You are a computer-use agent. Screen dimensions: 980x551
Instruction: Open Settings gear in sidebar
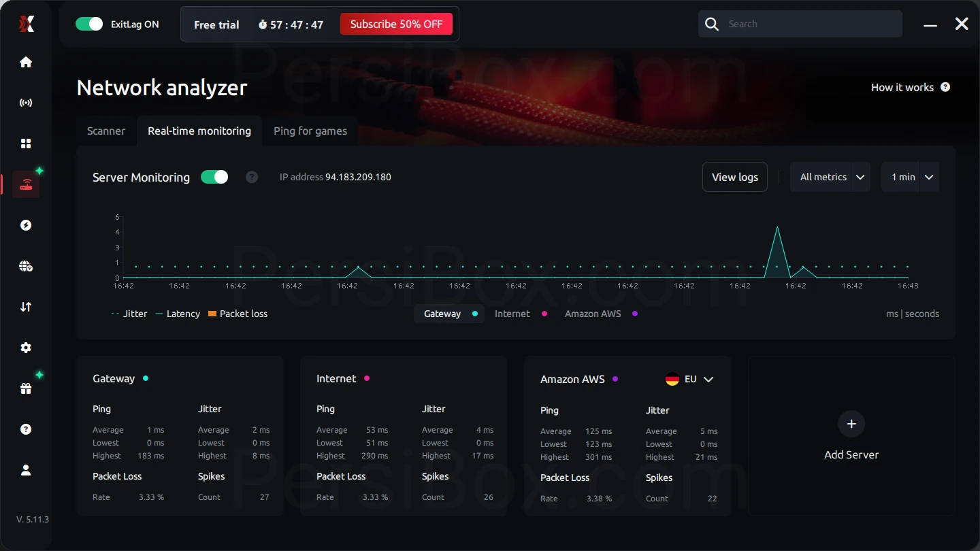(x=26, y=348)
